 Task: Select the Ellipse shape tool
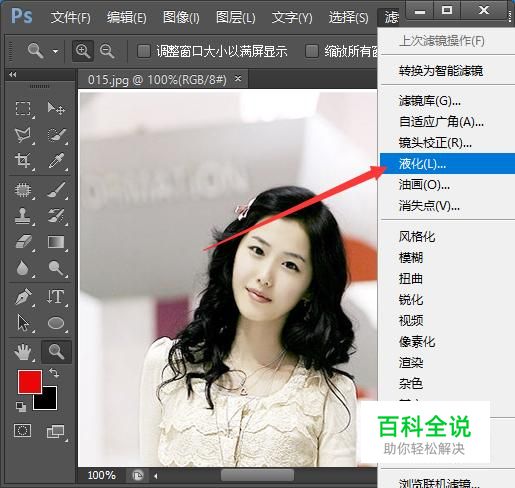[x=56, y=323]
